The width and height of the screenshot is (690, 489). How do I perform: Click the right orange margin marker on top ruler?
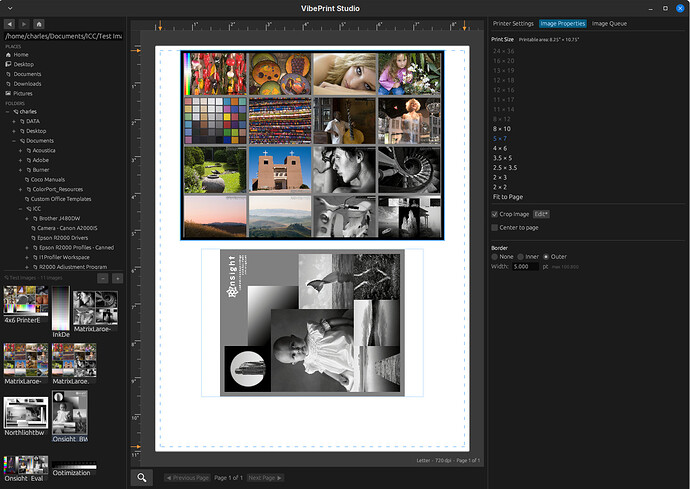point(464,26)
